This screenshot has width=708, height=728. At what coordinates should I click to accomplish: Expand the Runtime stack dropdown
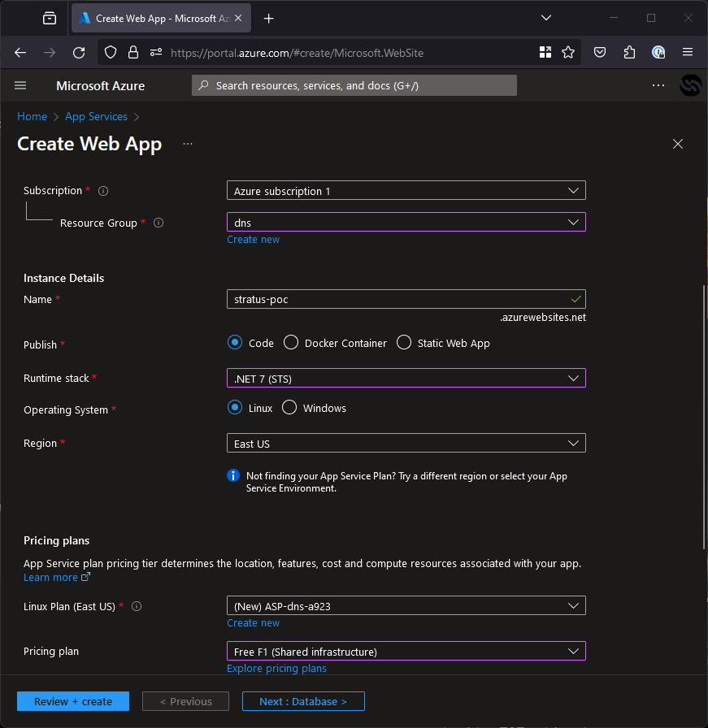(406, 378)
